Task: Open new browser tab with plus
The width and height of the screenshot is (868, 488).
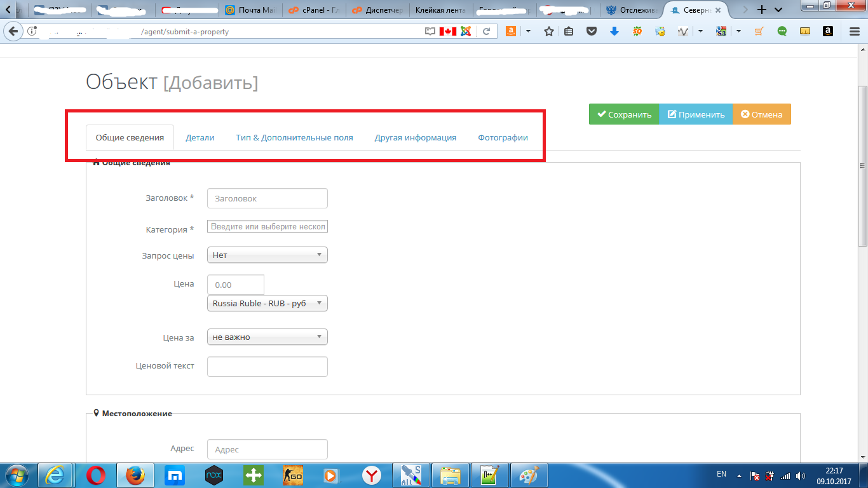Action: (762, 10)
